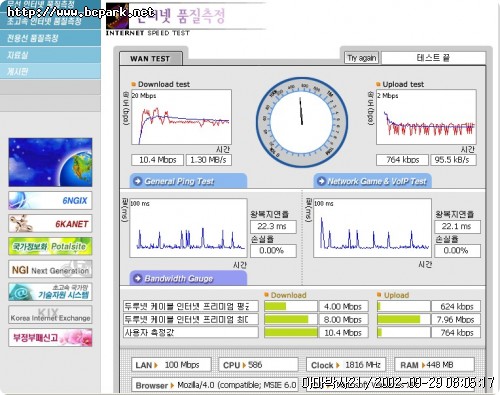
Task: Click the 국가정보화 Potalsite banner
Action: click(x=50, y=246)
